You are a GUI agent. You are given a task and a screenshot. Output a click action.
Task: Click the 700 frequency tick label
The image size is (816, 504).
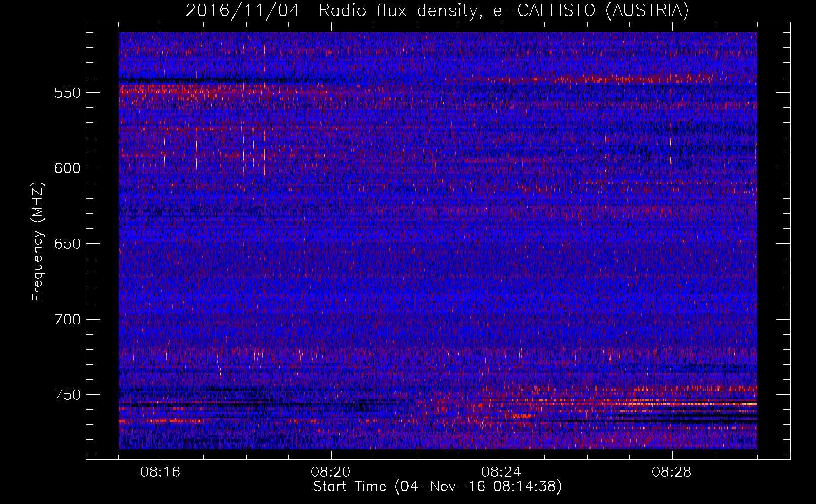68,319
